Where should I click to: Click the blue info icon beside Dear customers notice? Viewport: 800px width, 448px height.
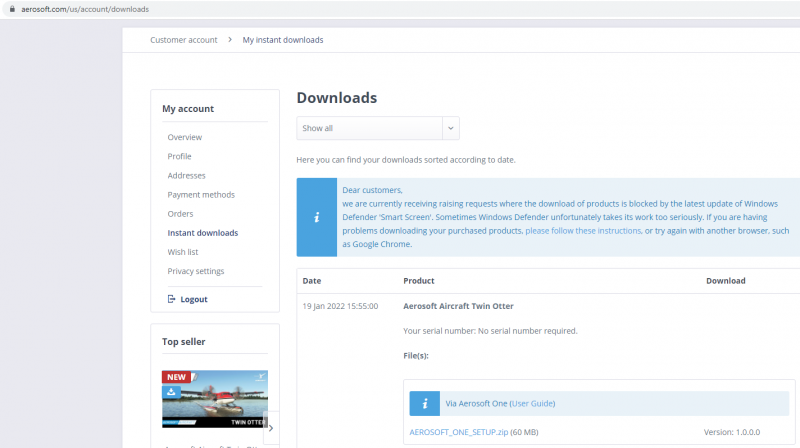pos(317,217)
